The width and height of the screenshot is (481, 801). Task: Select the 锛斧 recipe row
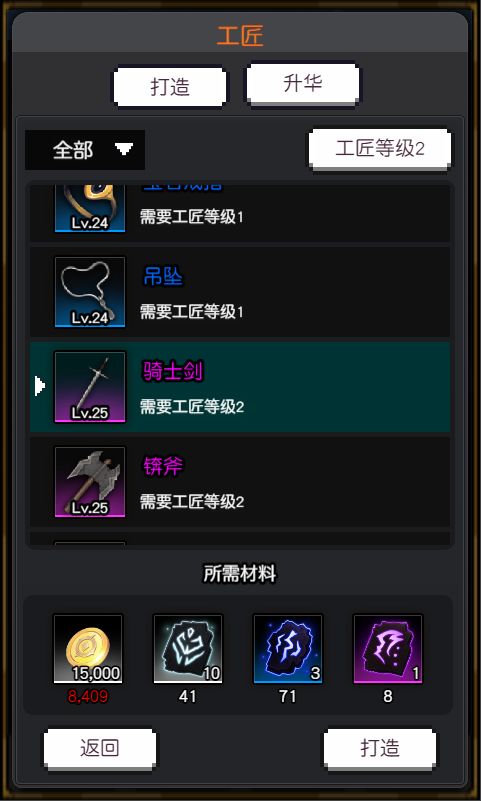(x=240, y=482)
